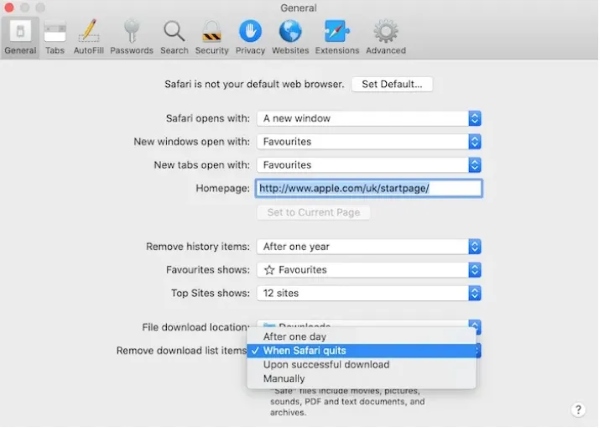The image size is (600, 428).
Task: Open the Passwords preferences pane
Action: [131, 37]
